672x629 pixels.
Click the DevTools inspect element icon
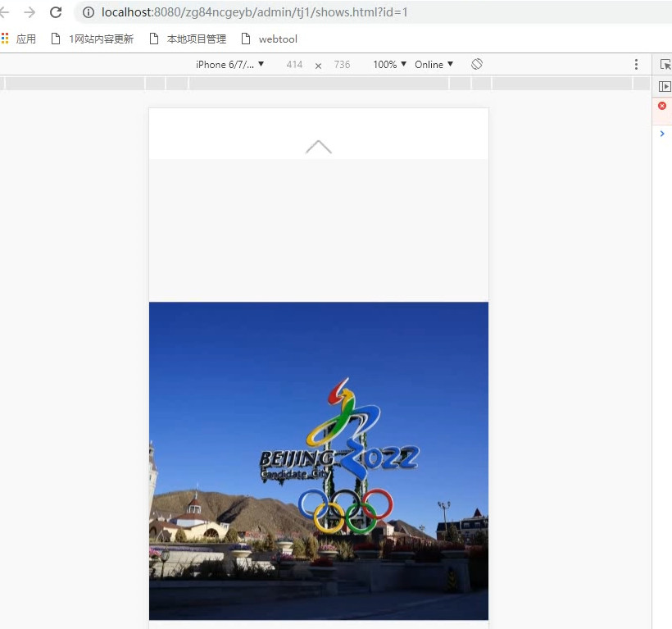pos(665,64)
